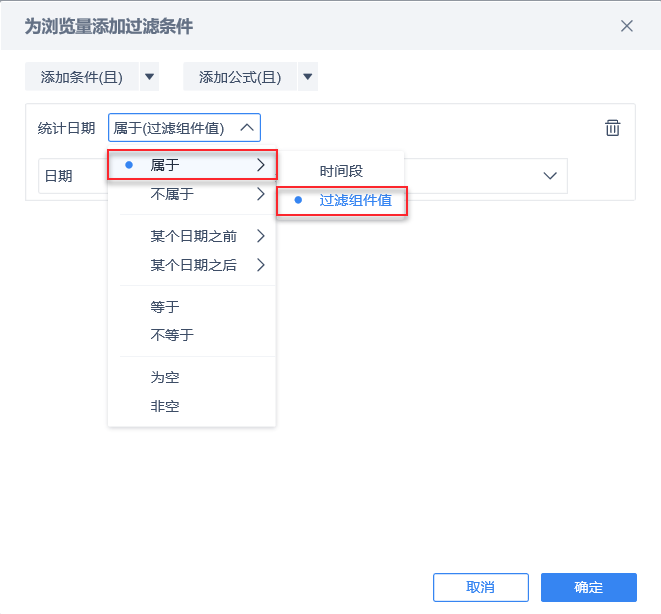Open the arrow next to 添加公式(且)
This screenshot has width=661, height=614.
308,77
